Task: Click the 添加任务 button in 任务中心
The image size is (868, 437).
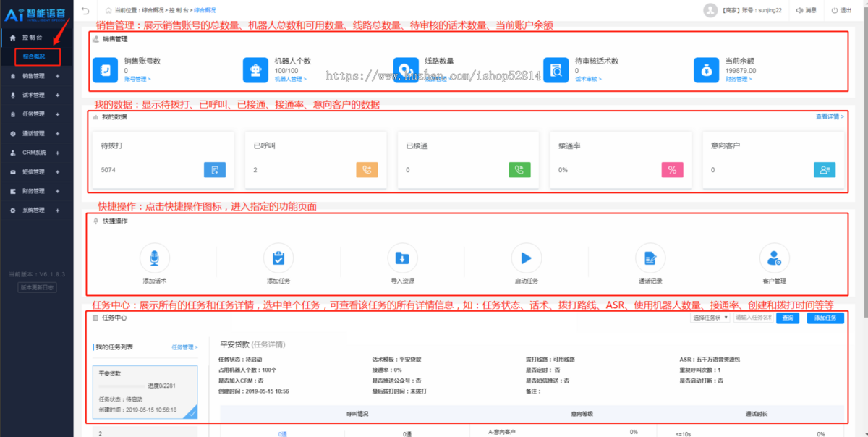Action: point(825,318)
